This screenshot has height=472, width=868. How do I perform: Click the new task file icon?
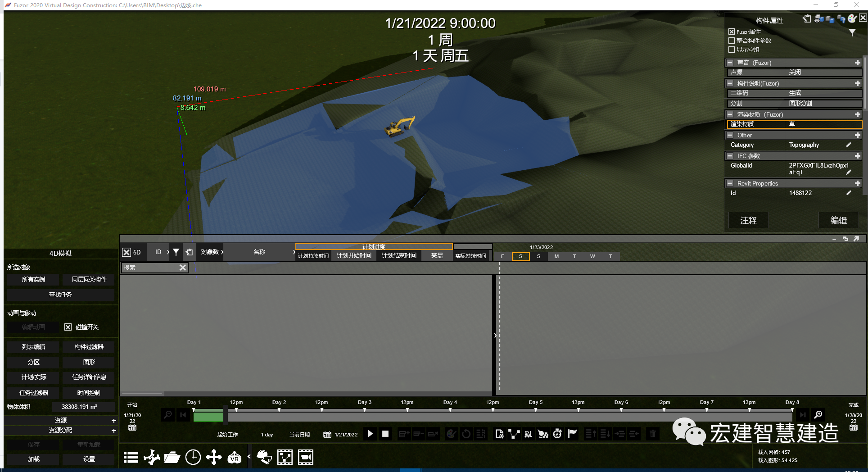coord(499,434)
